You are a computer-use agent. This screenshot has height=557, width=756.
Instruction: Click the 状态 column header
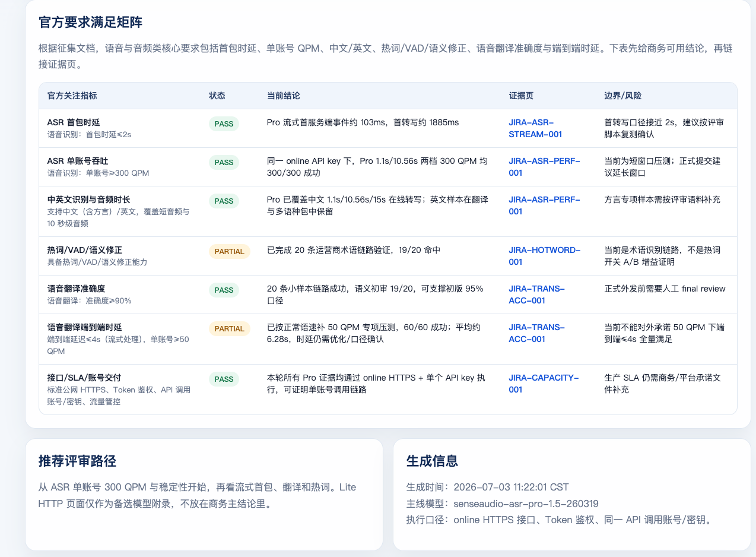point(217,96)
